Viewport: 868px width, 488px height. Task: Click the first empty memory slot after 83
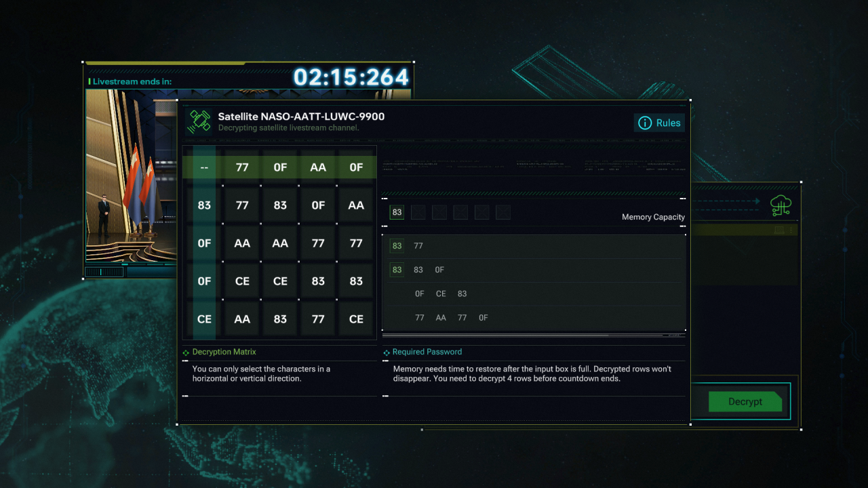418,212
